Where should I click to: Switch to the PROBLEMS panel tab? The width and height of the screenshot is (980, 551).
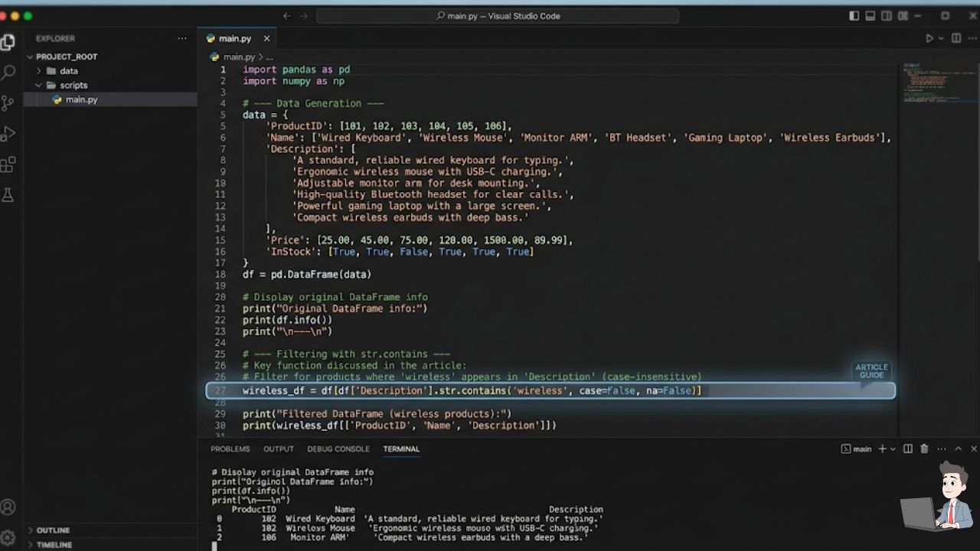coord(230,449)
